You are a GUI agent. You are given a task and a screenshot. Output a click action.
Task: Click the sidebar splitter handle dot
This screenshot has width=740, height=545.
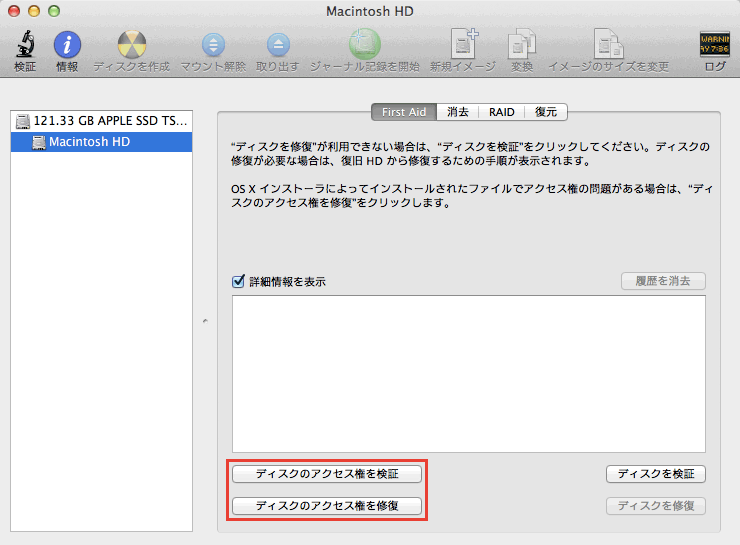(205, 321)
